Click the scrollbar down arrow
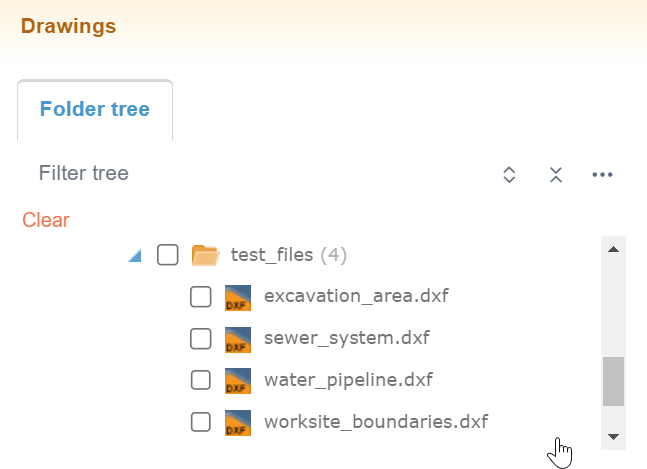647x469 pixels. click(x=613, y=437)
